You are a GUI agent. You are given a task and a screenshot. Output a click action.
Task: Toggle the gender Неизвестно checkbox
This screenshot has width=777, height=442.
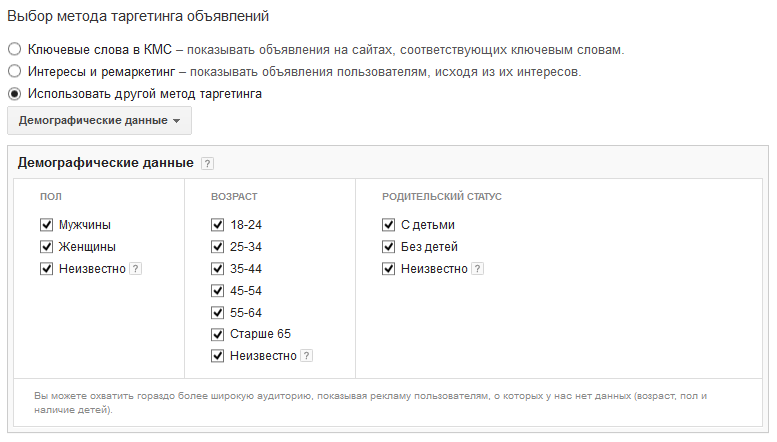click(47, 269)
